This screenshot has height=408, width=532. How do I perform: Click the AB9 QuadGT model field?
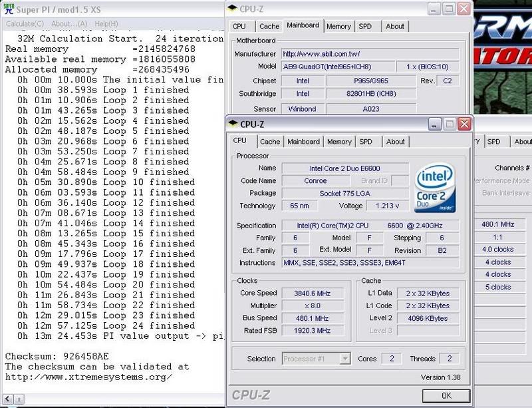tap(338, 67)
